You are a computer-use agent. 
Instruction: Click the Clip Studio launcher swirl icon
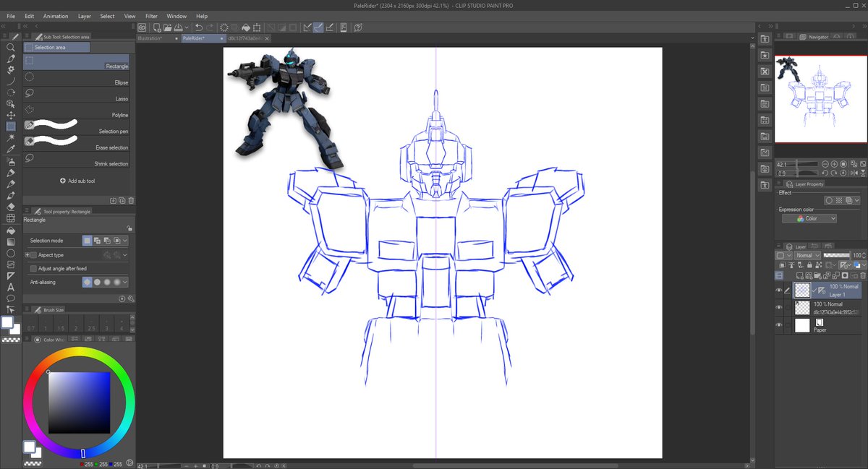[142, 27]
